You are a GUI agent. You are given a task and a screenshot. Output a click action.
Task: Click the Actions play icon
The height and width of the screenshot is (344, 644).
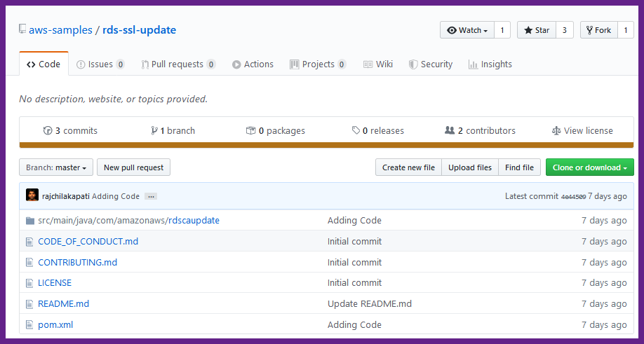(236, 64)
